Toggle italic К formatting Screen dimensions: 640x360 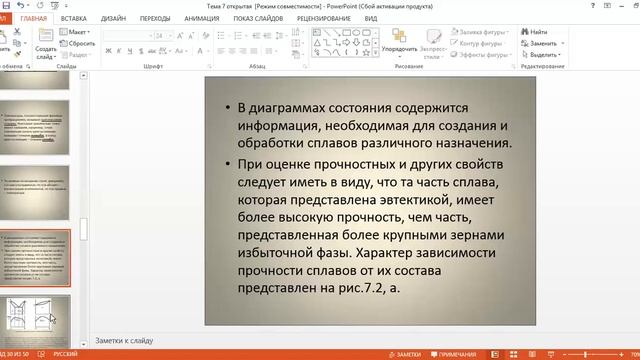tap(119, 51)
